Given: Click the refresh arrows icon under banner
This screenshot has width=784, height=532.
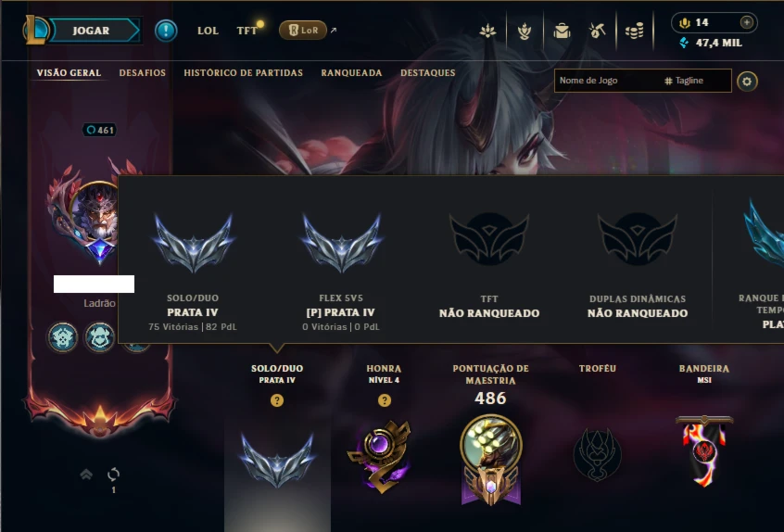Looking at the screenshot, I should (113, 474).
